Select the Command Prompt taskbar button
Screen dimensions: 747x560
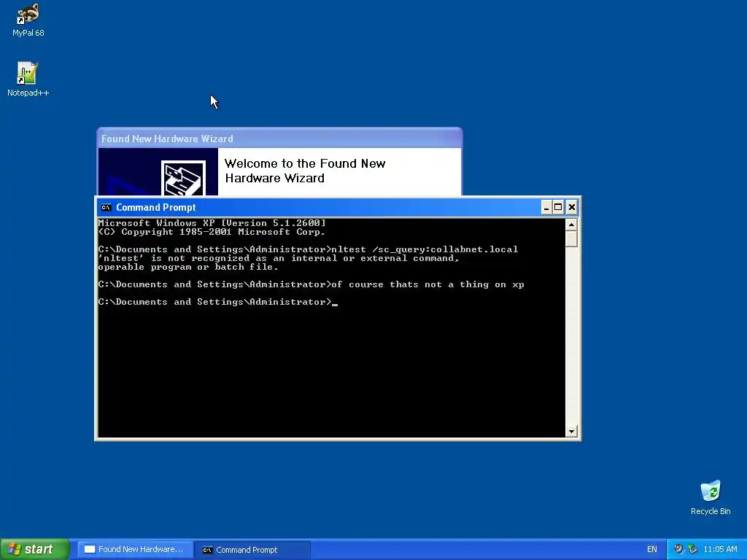point(252,550)
